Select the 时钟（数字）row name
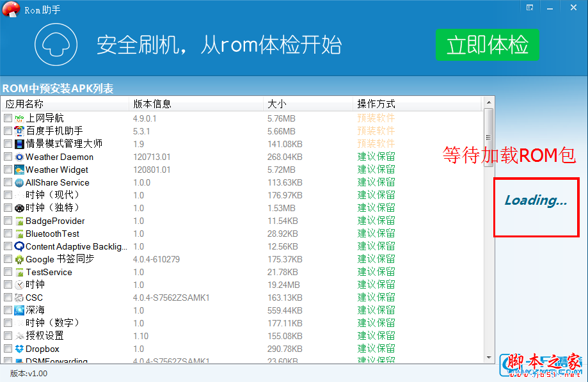 coord(52,322)
